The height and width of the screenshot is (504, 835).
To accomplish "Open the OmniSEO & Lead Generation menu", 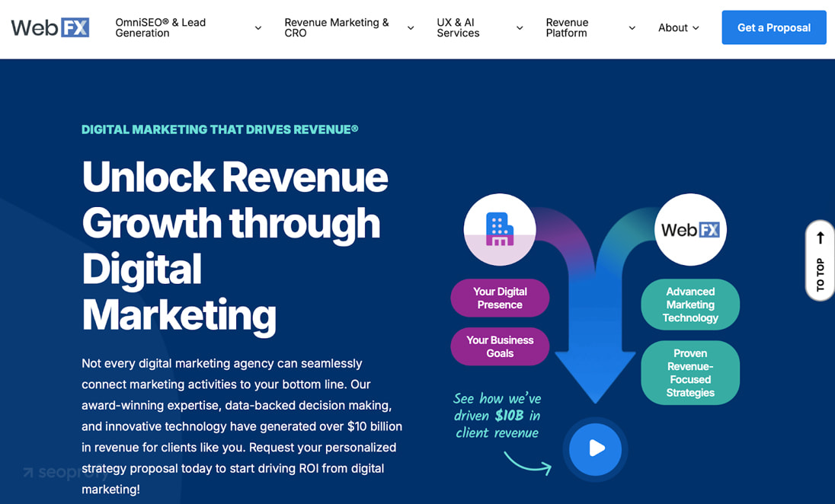I will pyautogui.click(x=161, y=28).
